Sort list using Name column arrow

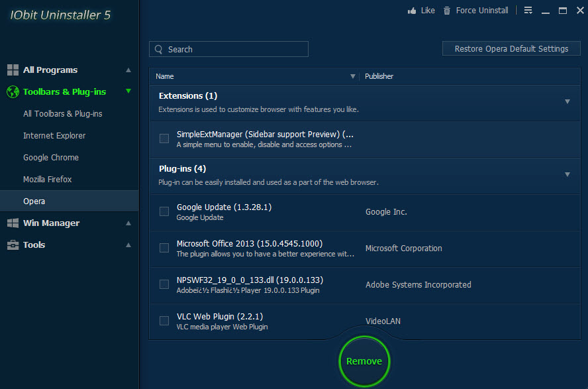point(352,76)
